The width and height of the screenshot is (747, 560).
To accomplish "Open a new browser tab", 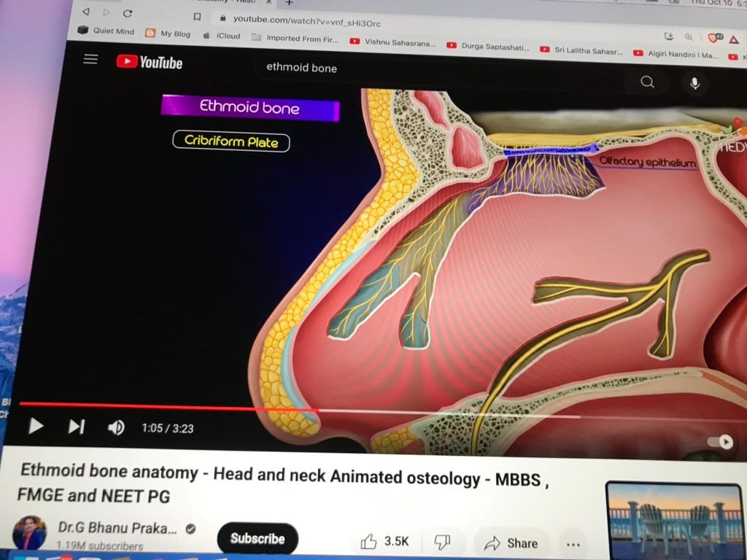I will 289,2.
